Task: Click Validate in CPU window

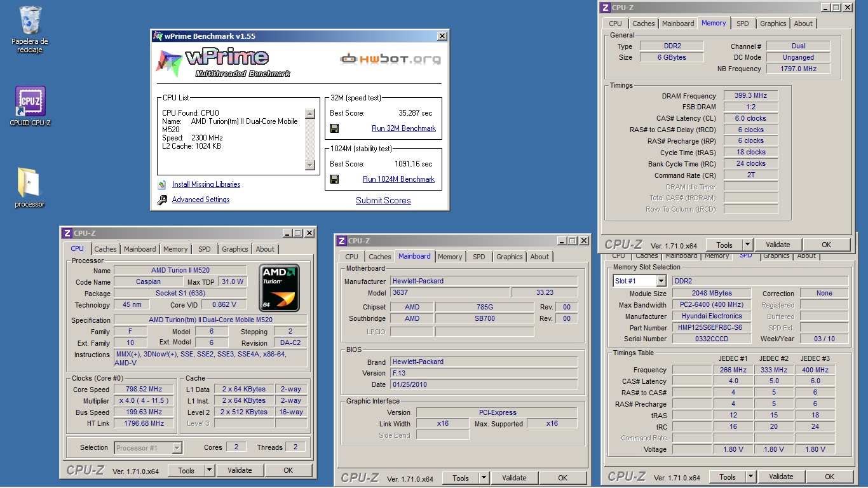Action: click(x=240, y=470)
